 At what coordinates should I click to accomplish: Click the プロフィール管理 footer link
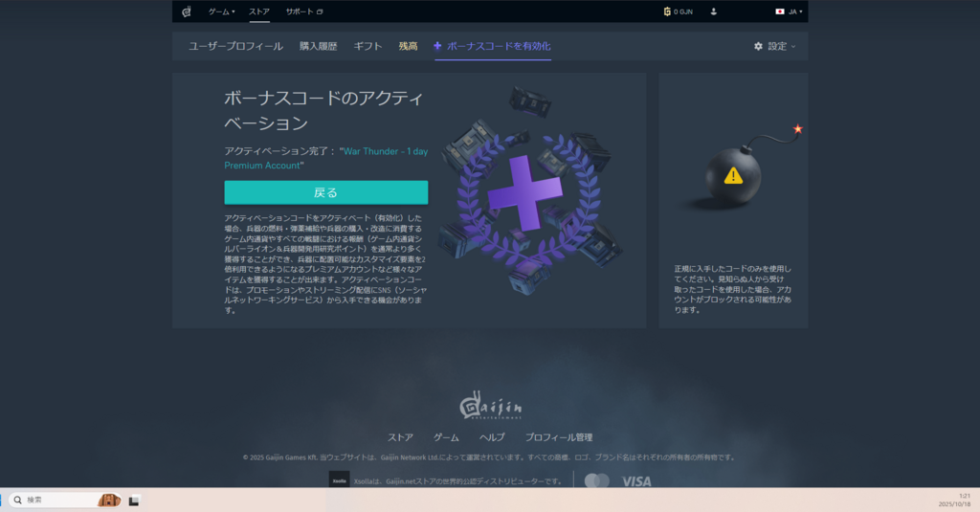pos(559,437)
